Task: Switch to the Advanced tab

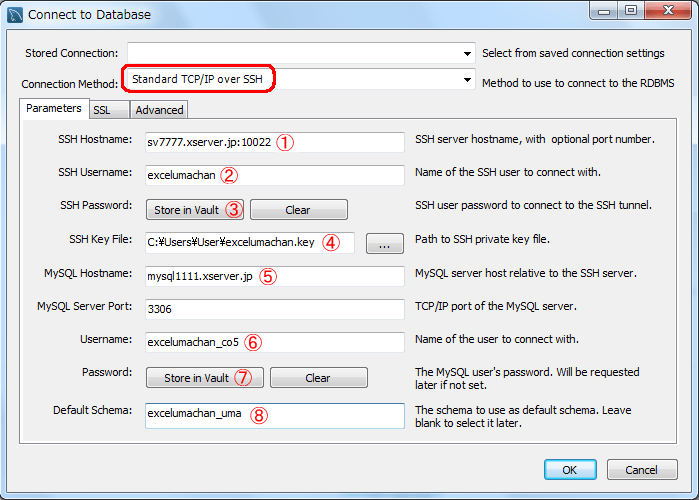Action: click(x=159, y=110)
